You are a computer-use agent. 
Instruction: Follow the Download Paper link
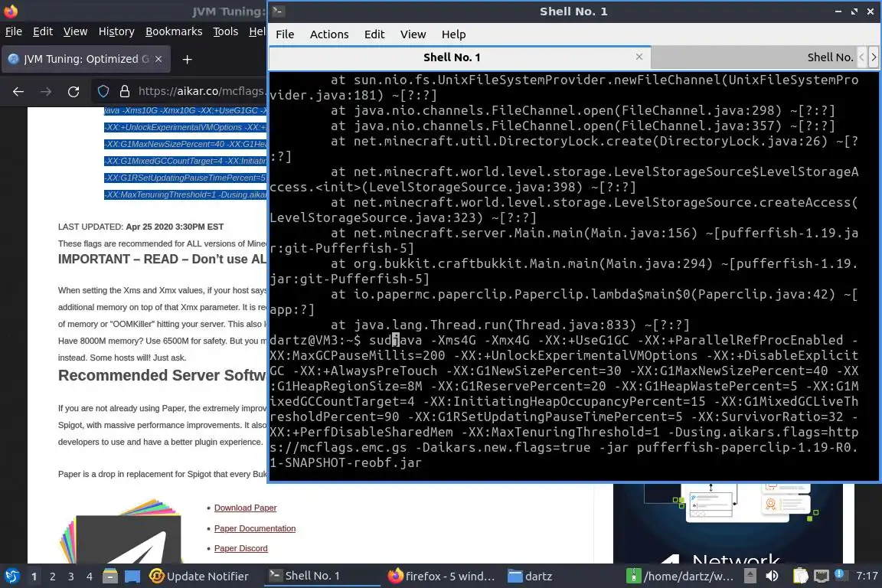[x=245, y=508]
